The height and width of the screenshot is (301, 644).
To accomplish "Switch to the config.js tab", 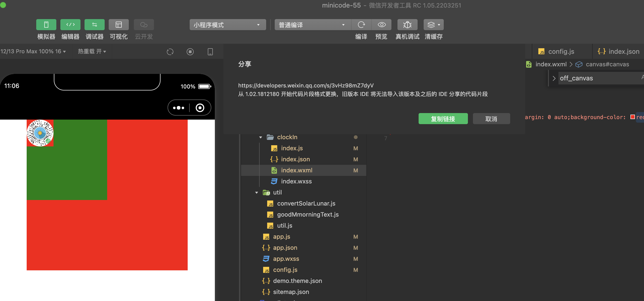I will pos(561,52).
